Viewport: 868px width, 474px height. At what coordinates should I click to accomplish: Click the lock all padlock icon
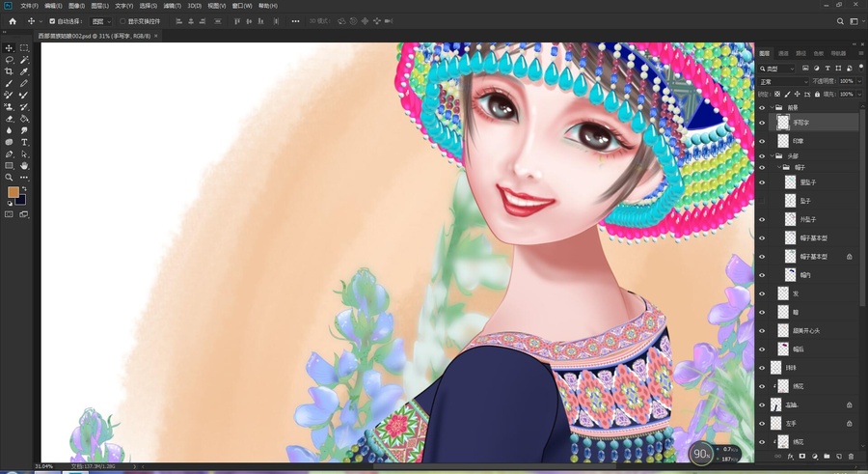[x=817, y=95]
